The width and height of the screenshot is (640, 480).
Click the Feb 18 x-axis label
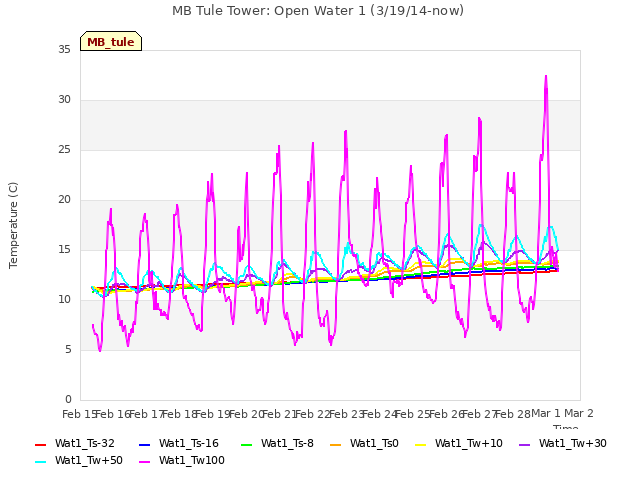pos(179,414)
